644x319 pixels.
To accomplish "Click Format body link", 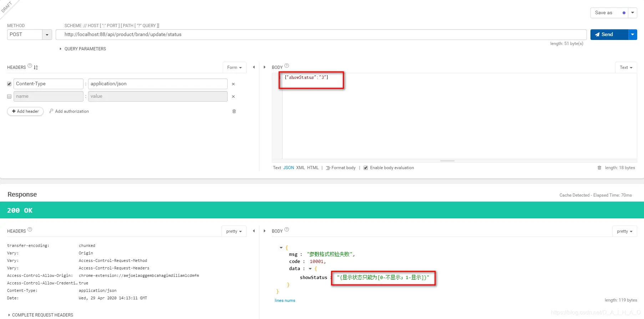I will click(x=344, y=168).
